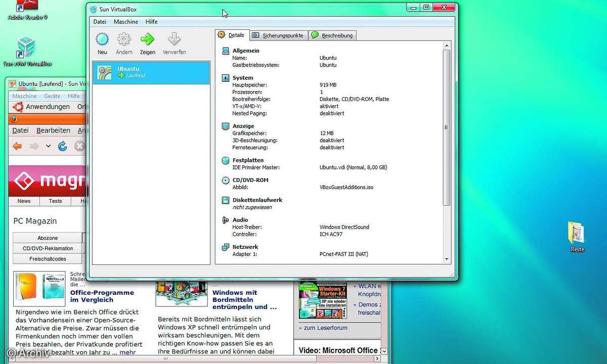Click the Diskettenlaufwerk floppy icon
This screenshot has height=364, width=607.
click(226, 200)
